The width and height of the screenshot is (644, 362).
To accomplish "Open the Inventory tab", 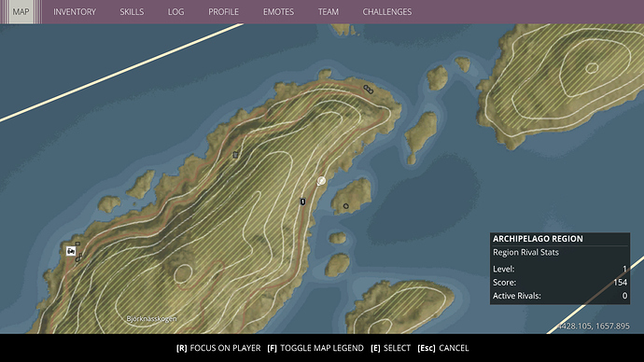I will pyautogui.click(x=75, y=12).
